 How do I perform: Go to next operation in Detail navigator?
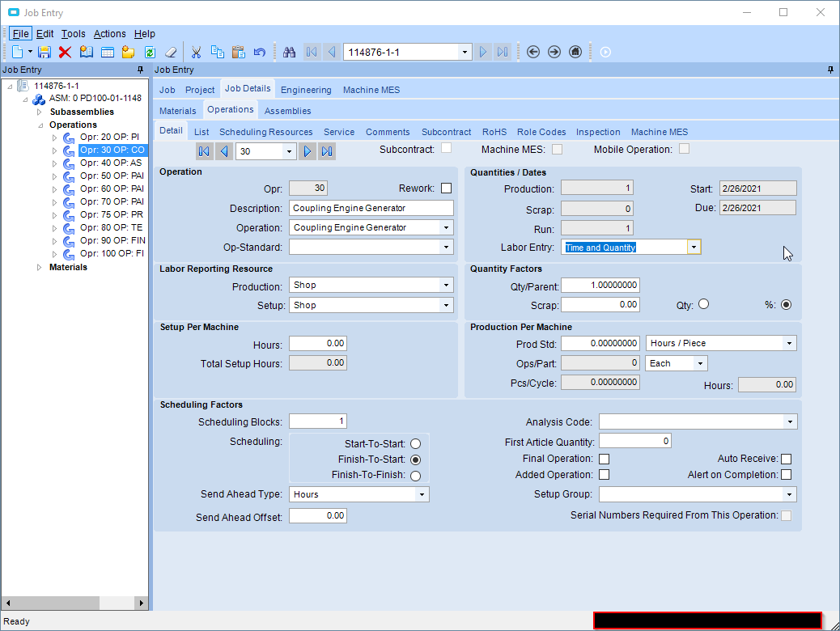pyautogui.click(x=308, y=151)
